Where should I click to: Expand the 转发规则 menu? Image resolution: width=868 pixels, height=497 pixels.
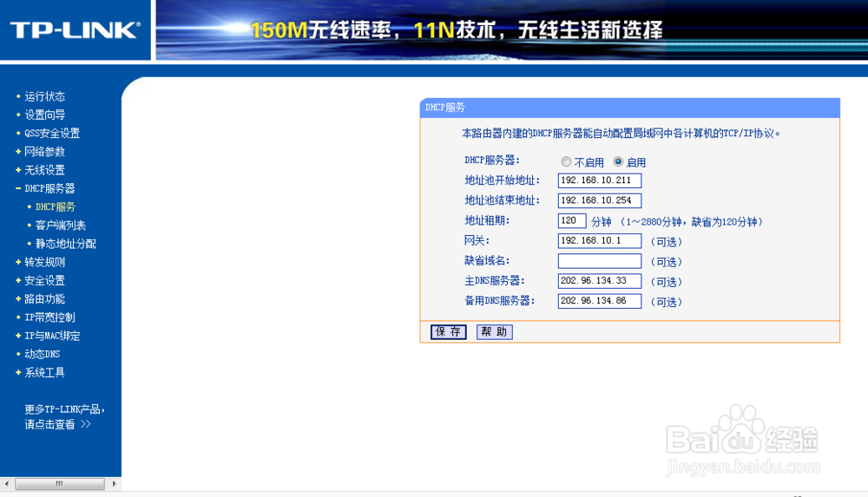45,262
